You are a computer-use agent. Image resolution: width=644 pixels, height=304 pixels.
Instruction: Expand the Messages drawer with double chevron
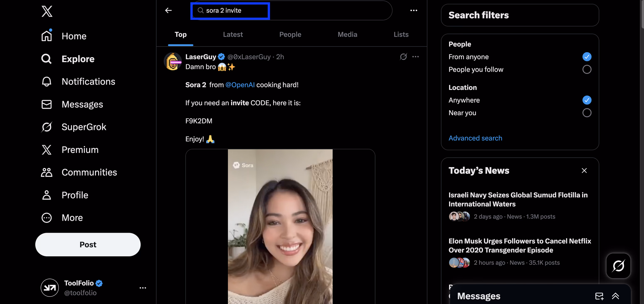tap(615, 296)
